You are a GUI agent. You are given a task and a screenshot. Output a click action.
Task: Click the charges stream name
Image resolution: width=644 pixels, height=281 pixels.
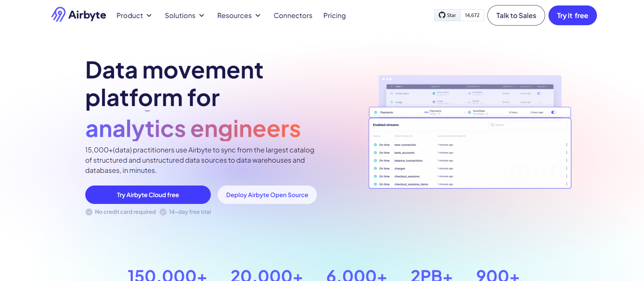(400, 168)
